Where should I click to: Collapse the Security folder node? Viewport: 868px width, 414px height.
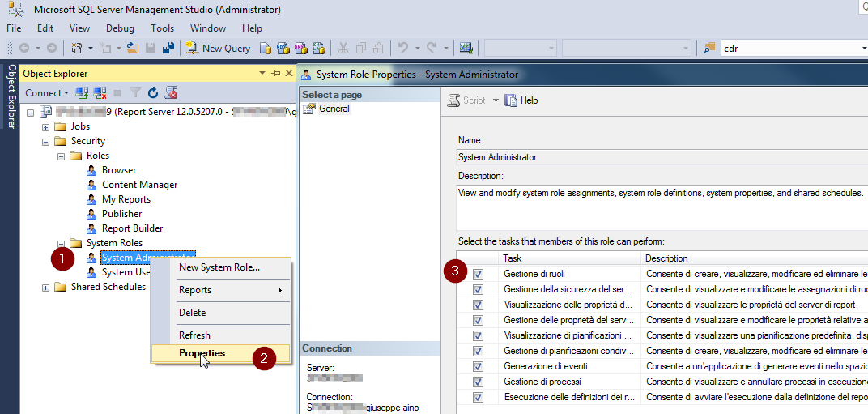point(46,141)
